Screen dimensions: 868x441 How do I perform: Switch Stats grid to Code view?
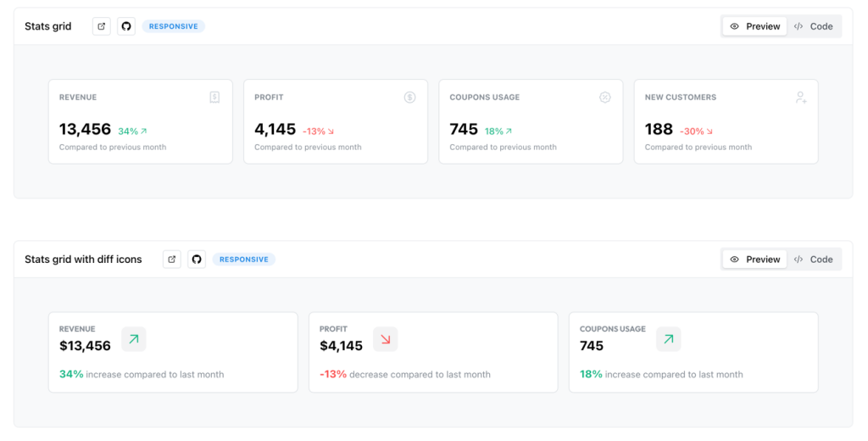tap(813, 26)
